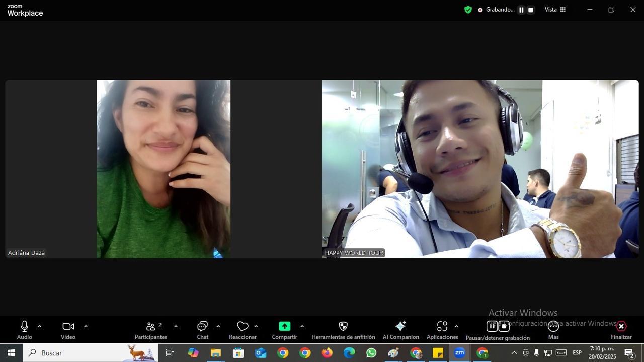644x362 pixels.
Task: Open the Más options menu
Action: tap(553, 330)
